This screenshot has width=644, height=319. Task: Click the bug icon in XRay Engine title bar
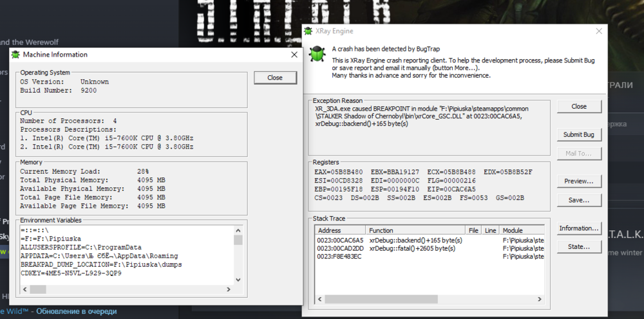pyautogui.click(x=308, y=31)
